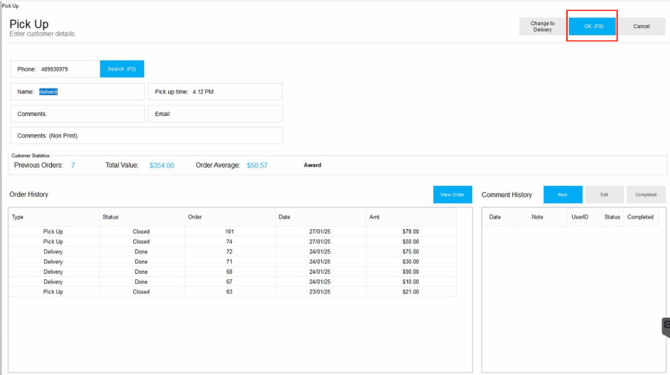Sort order history by Type column header
Screen dimensions: 670x375
tap(54, 217)
